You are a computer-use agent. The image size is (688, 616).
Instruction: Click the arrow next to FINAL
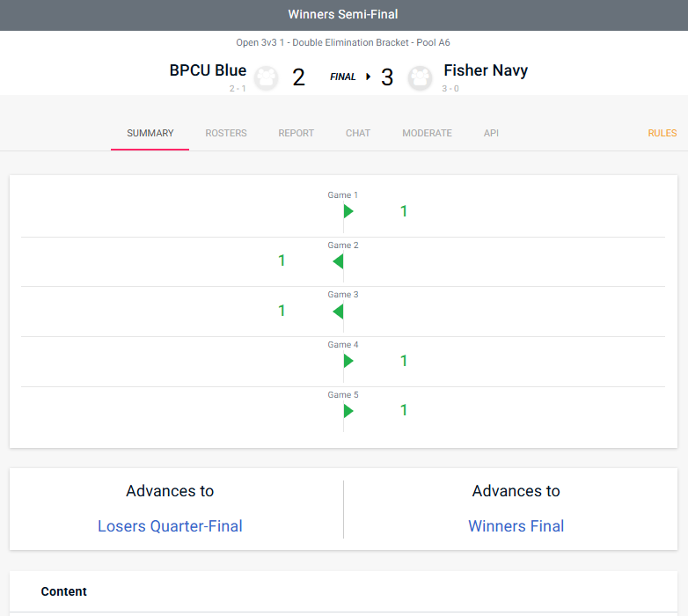368,77
